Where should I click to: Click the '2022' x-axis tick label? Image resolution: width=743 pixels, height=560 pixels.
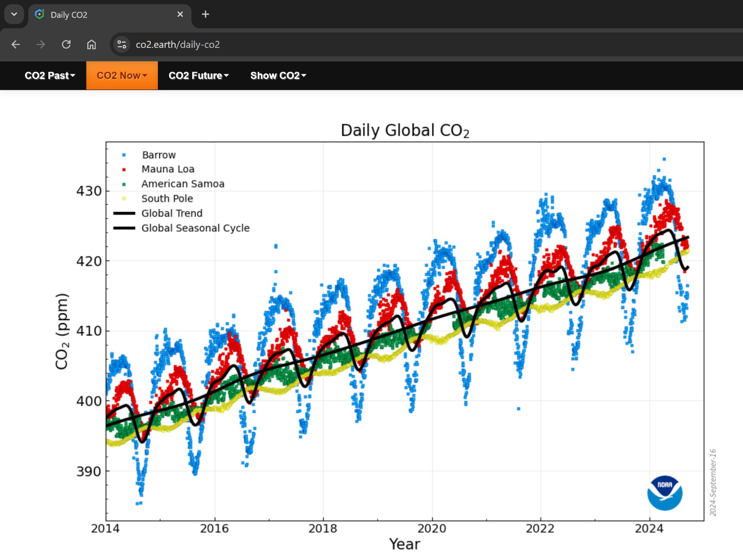coord(540,528)
